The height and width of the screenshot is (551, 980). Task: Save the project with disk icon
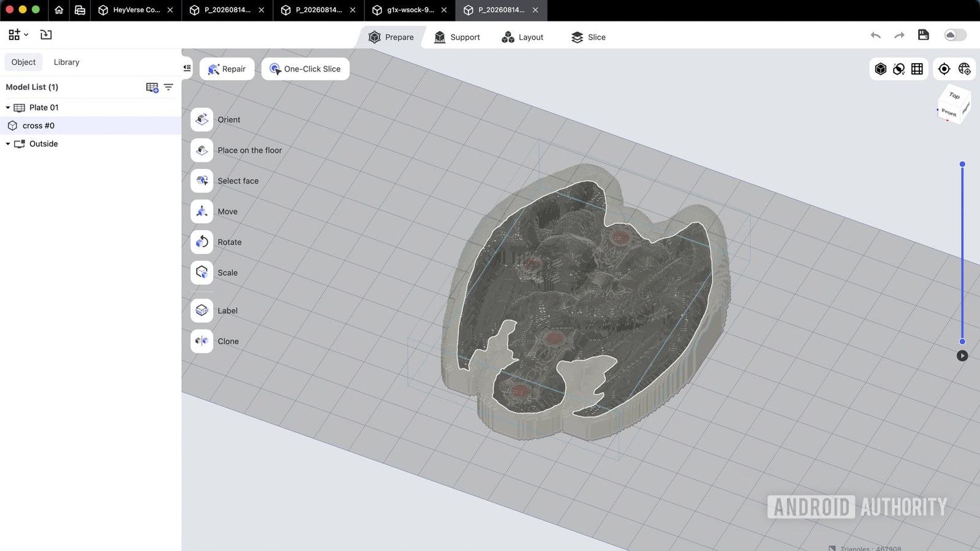coord(924,35)
